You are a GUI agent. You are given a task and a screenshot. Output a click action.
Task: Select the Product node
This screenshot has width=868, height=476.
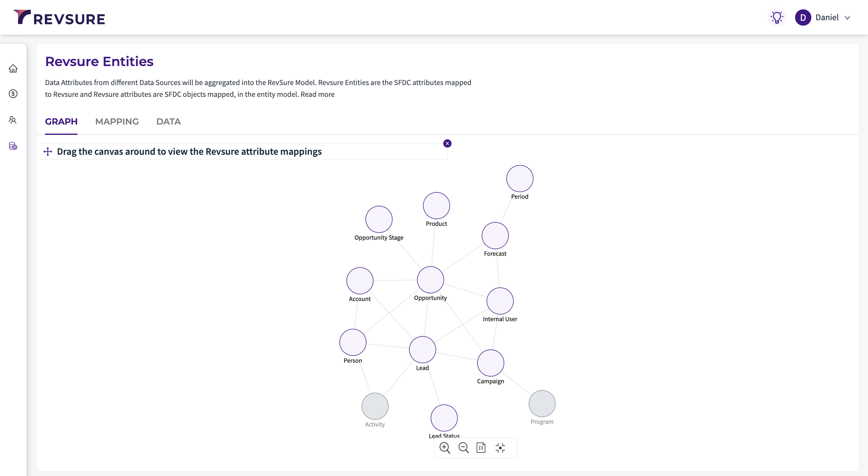[x=436, y=205]
